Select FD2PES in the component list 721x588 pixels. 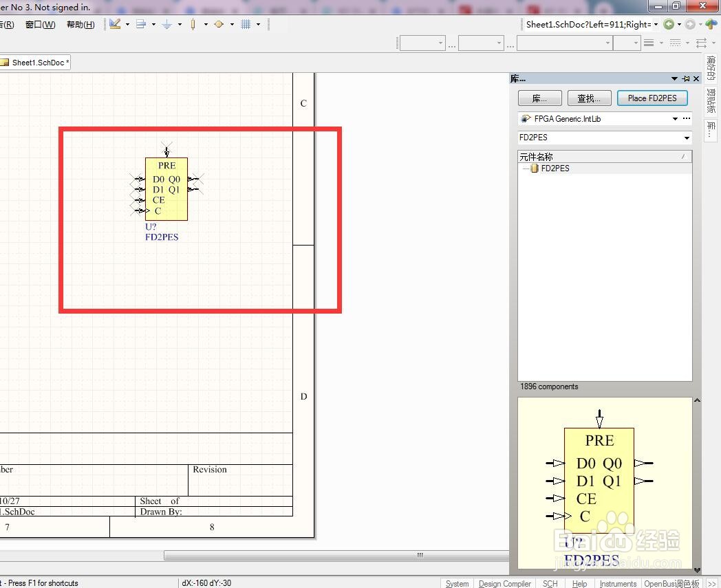pos(555,168)
